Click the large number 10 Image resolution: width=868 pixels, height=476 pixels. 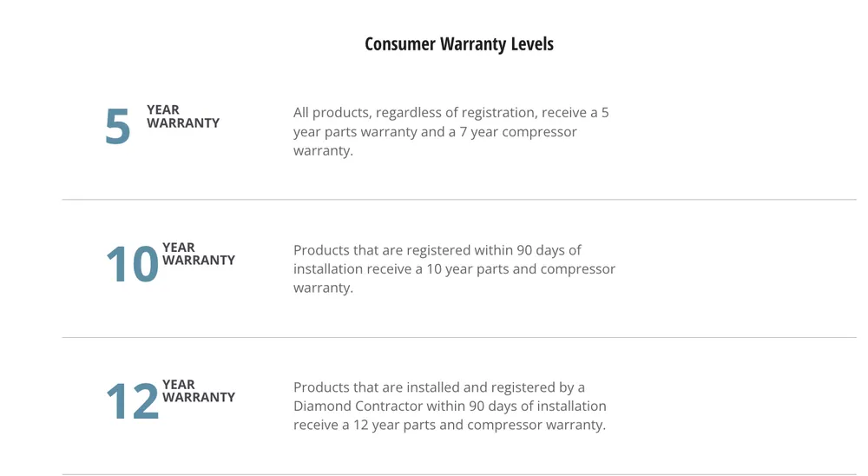point(132,264)
